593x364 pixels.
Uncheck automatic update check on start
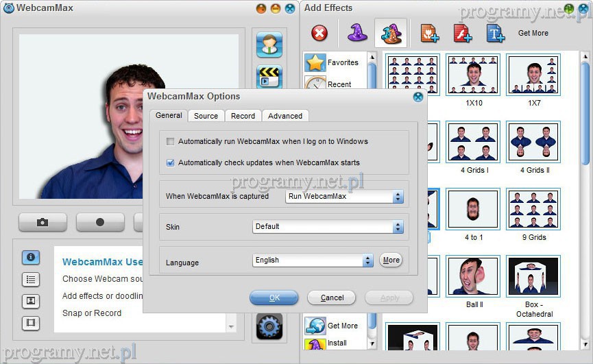click(171, 162)
